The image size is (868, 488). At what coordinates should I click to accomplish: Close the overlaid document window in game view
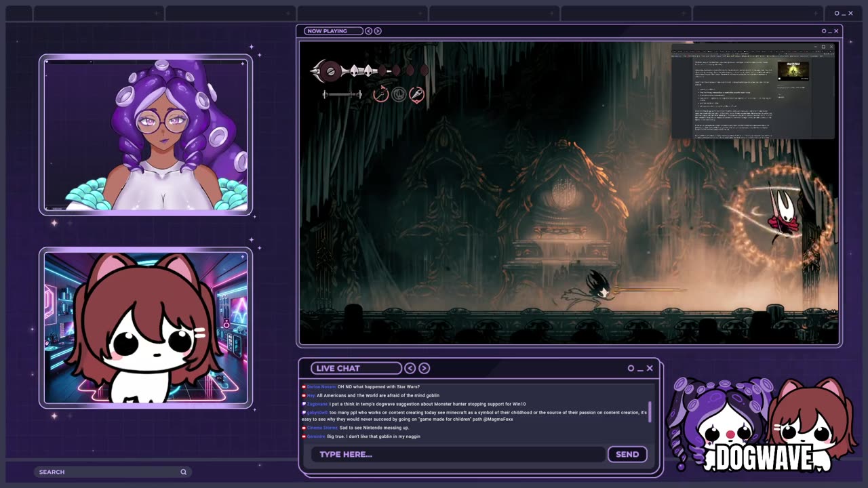point(831,47)
